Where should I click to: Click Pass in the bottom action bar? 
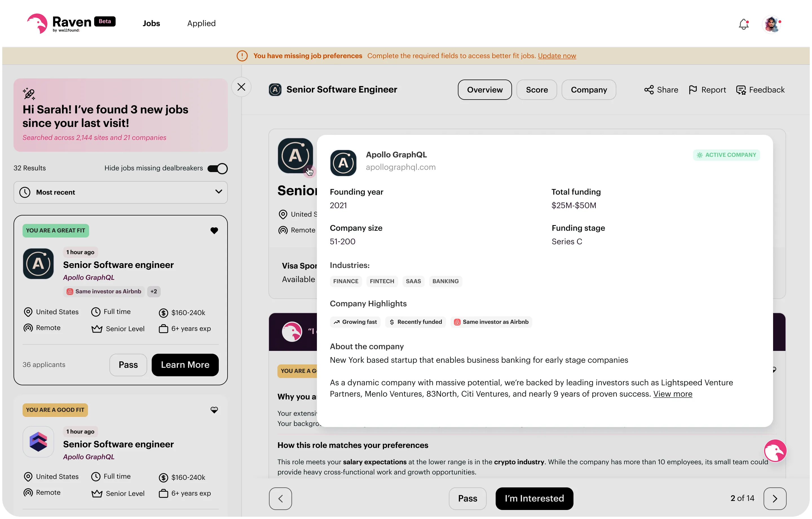coord(467,499)
